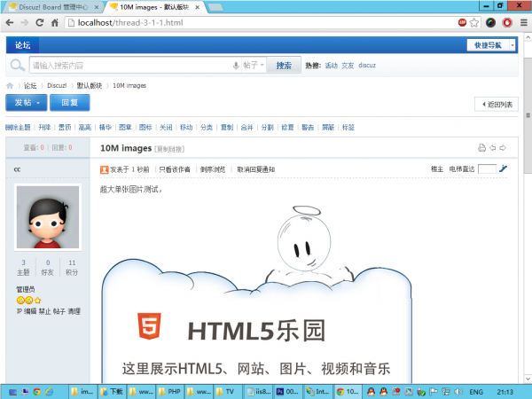The width and height of the screenshot is (532, 399).
Task: Click 关闭 moderation link
Action: (166, 128)
